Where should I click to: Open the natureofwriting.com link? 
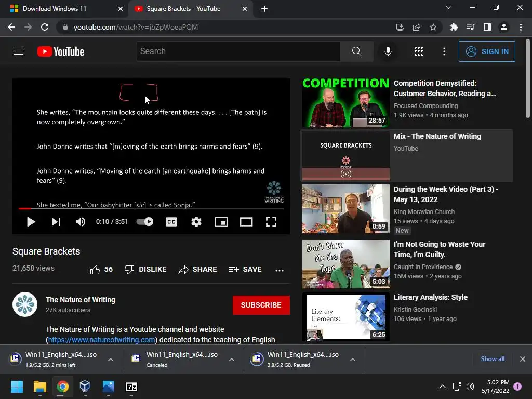101,340
